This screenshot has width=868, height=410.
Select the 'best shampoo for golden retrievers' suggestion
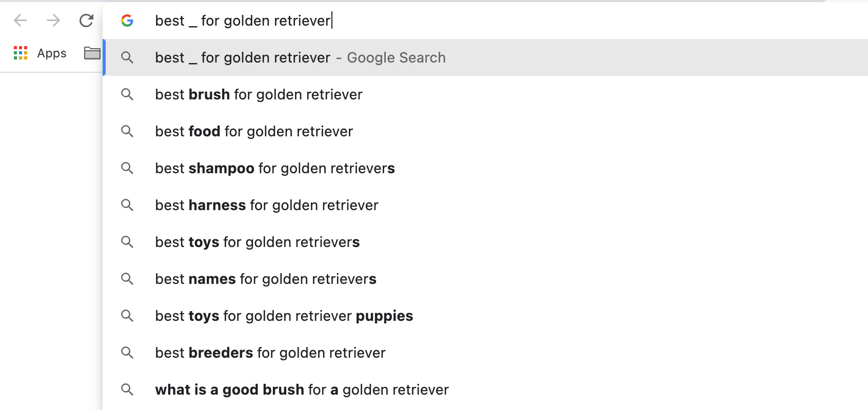(x=275, y=168)
